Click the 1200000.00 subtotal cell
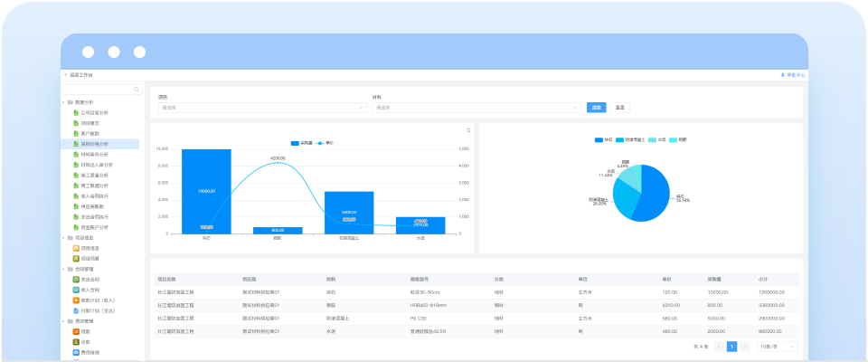The height and width of the screenshot is (362, 868). (x=770, y=292)
